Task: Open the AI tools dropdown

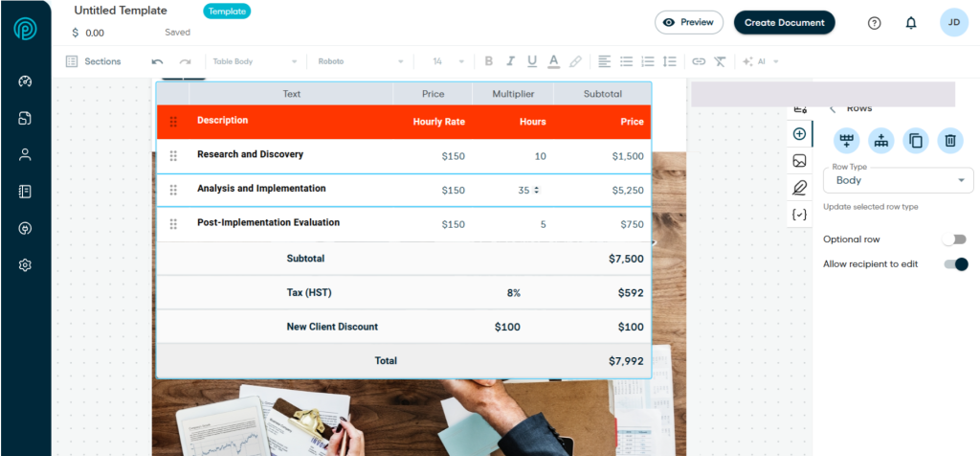Action: tap(761, 61)
